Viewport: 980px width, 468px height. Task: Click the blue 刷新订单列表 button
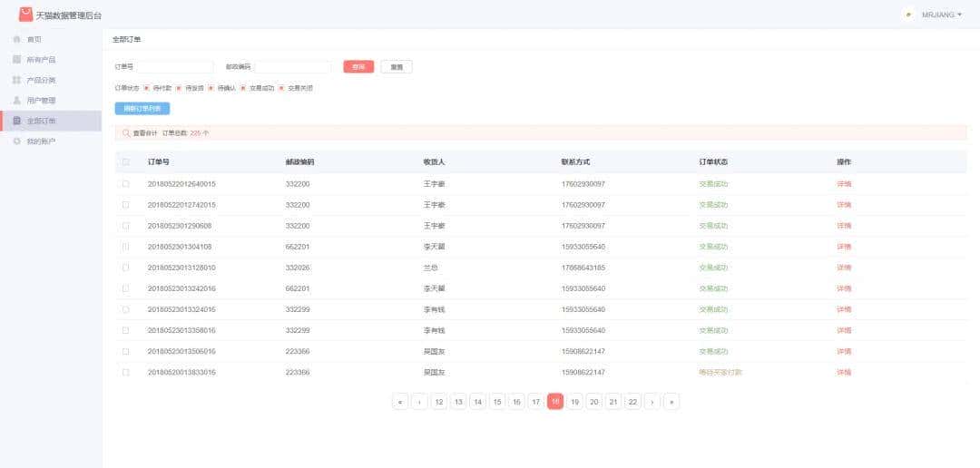point(142,109)
